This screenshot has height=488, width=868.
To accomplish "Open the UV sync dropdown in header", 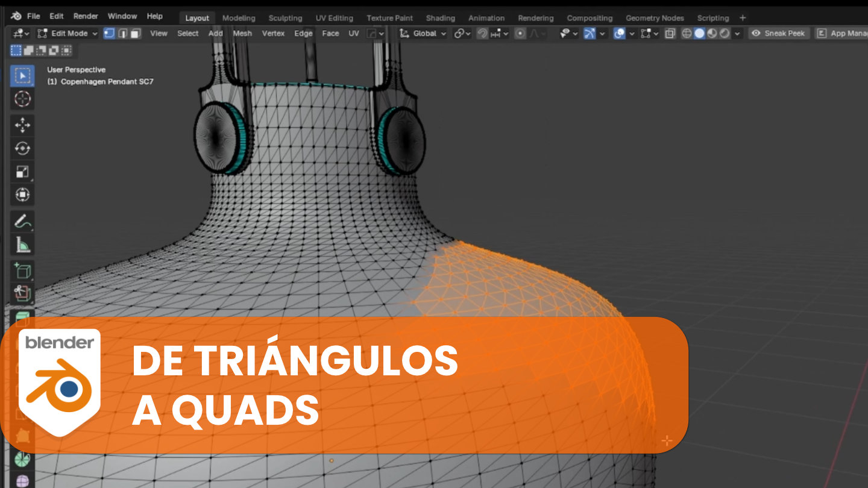I will 376,34.
